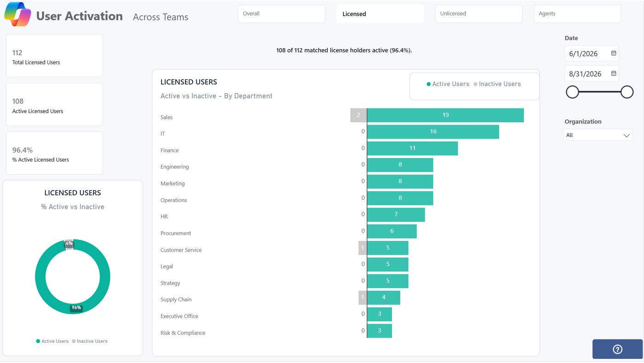Screen dimensions: 644x363
Task: Open the Unlicensed tab
Action: click(x=479, y=14)
